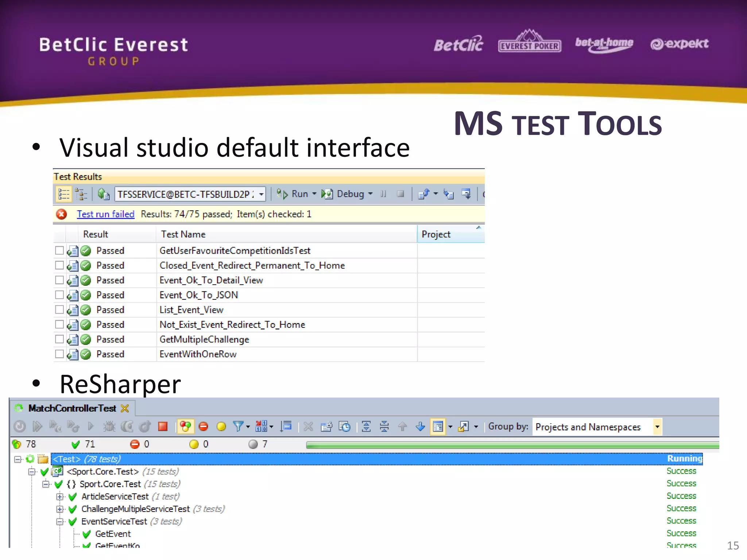Select the MatchControllerTest session tab

tap(72, 408)
